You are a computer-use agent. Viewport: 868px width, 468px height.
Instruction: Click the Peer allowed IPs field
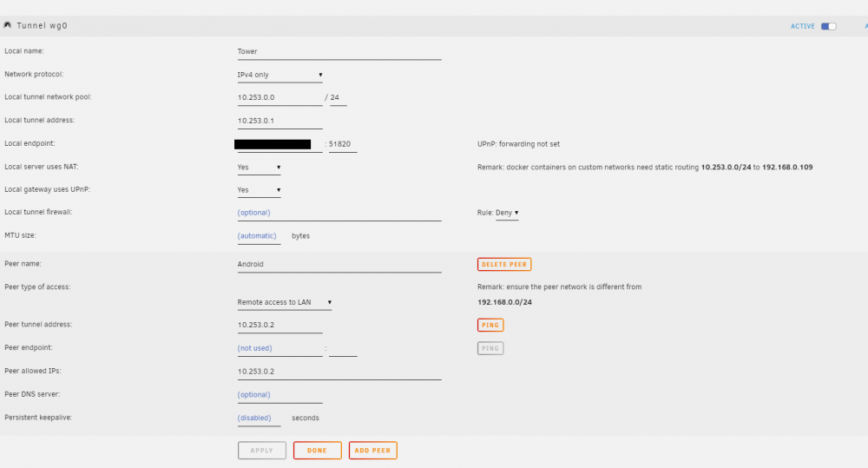click(339, 372)
